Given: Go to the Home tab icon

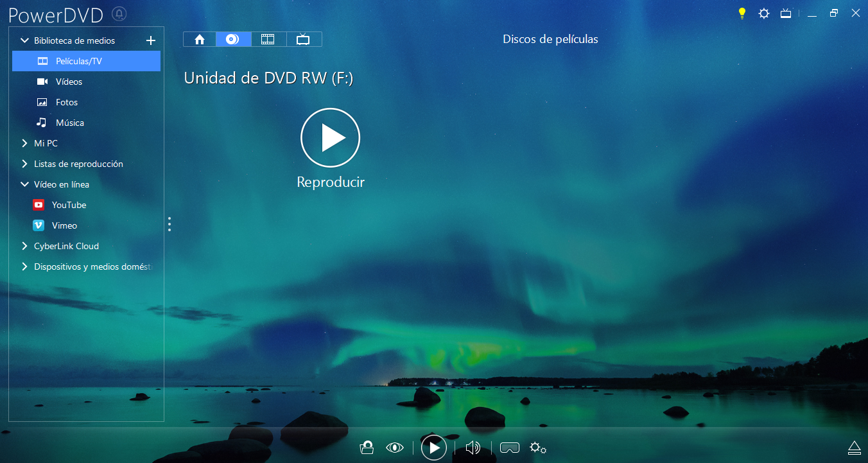Looking at the screenshot, I should pyautogui.click(x=200, y=39).
